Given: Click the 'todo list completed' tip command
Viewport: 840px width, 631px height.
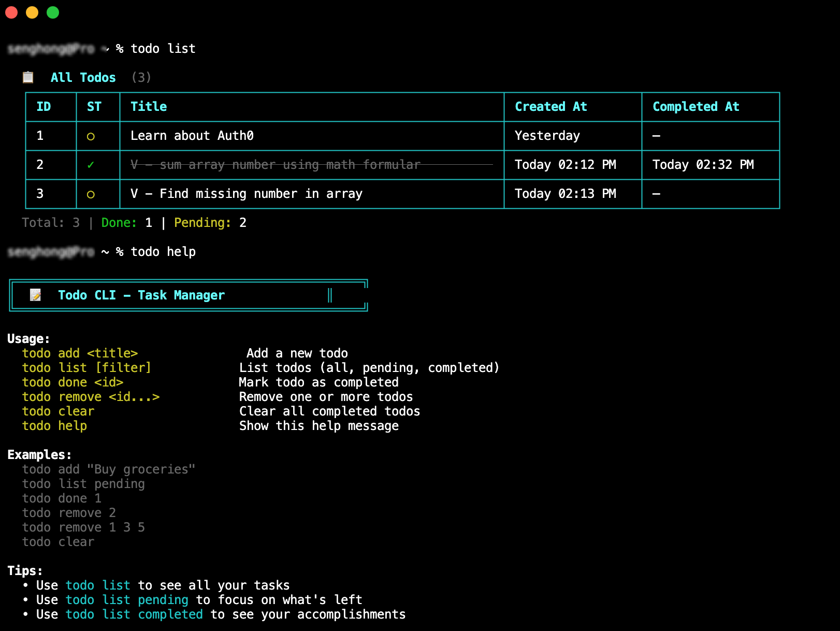Looking at the screenshot, I should coord(134,614).
